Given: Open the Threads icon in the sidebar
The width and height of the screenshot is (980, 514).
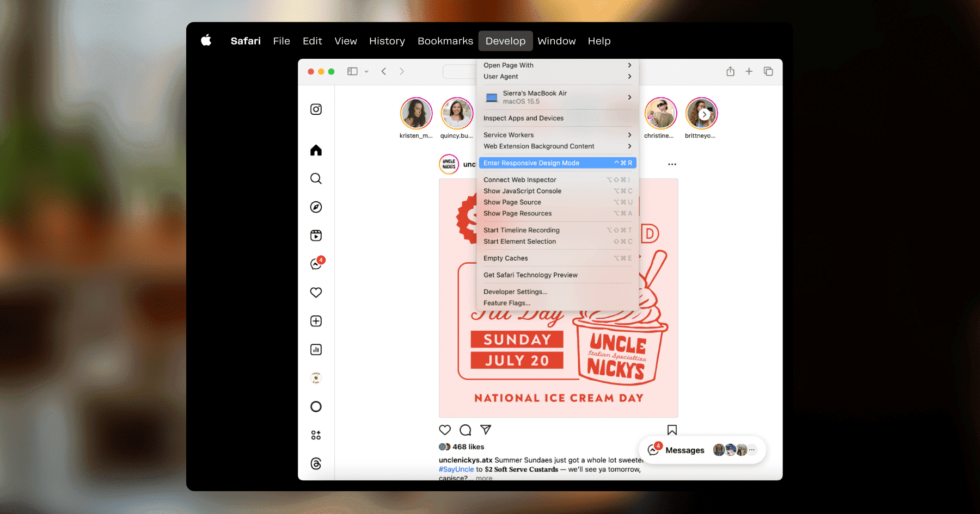Looking at the screenshot, I should pos(316,463).
